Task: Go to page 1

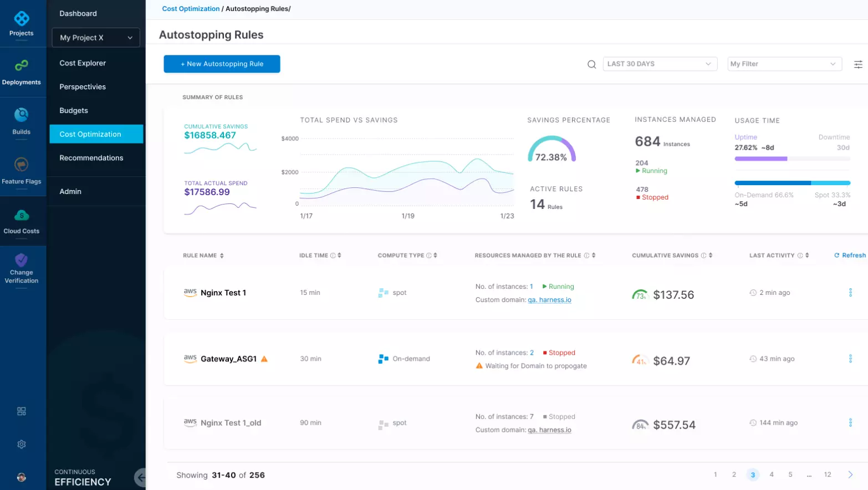Action: coord(715,474)
